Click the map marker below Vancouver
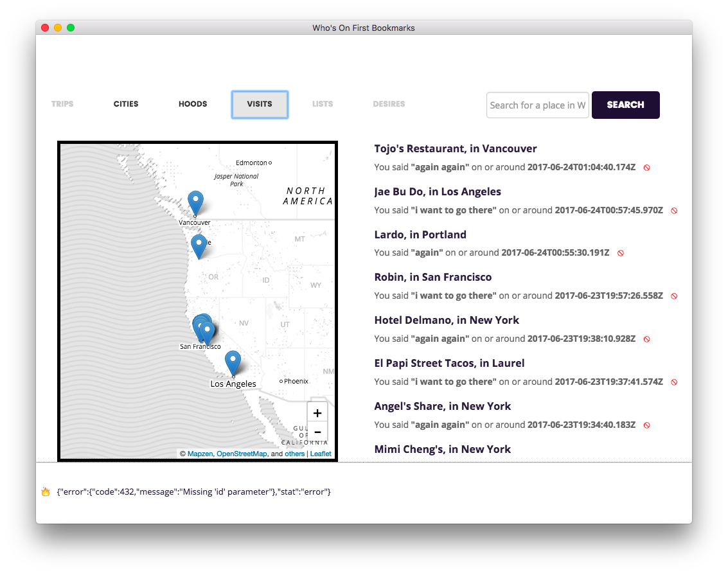Viewport: 728px width, 575px height. (199, 246)
